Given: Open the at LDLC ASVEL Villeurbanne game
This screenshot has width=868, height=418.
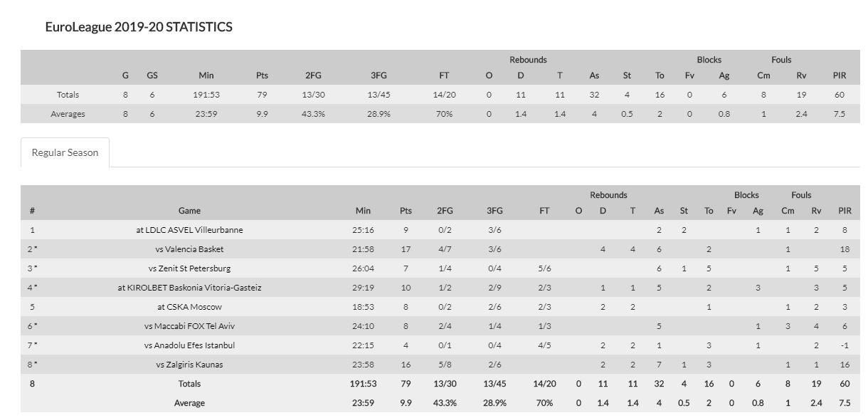Looking at the screenshot, I should coord(189,230).
